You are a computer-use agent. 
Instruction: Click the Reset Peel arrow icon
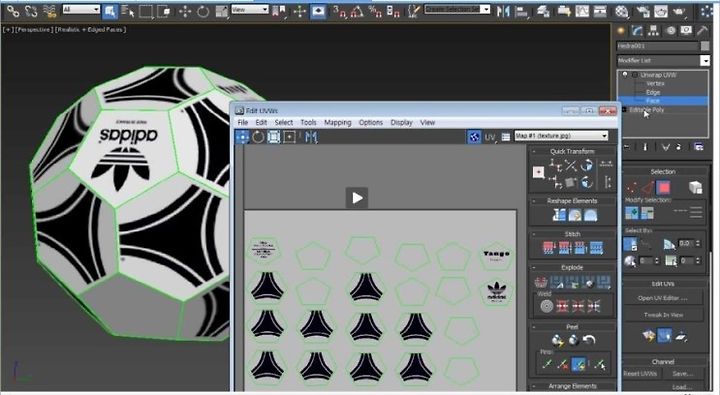(589, 340)
